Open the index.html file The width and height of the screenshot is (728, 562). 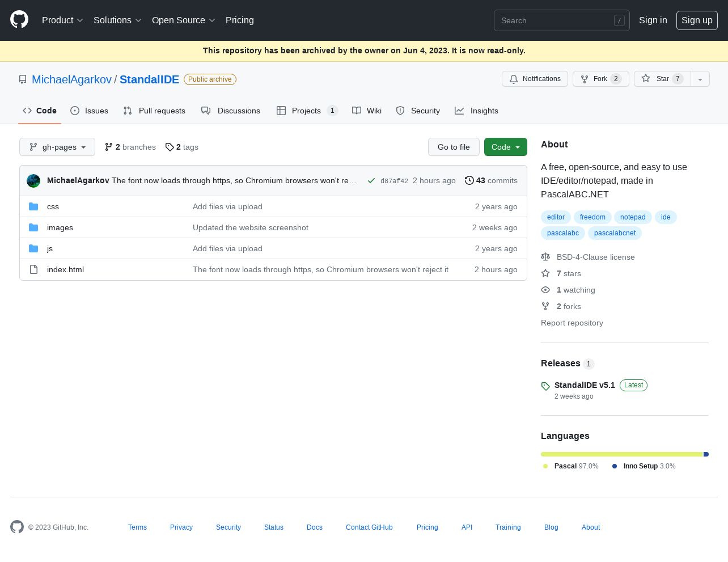pos(65,269)
